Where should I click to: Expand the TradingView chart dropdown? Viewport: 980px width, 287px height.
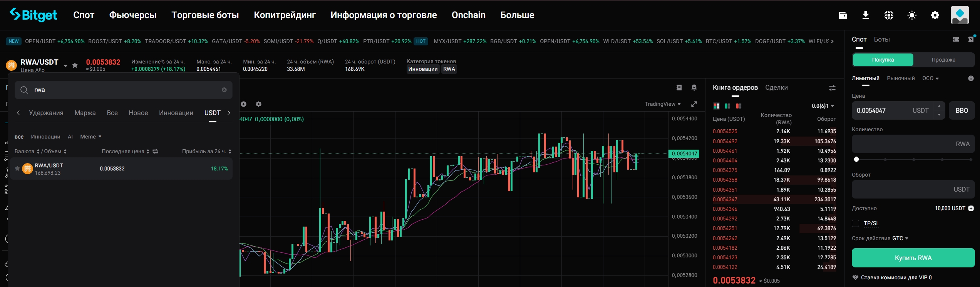(662, 104)
